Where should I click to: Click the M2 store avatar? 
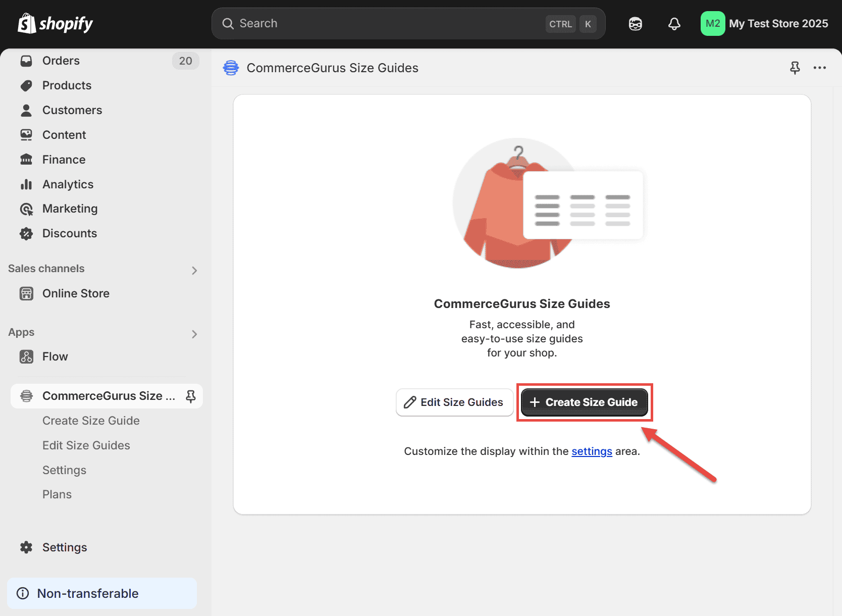coord(713,24)
